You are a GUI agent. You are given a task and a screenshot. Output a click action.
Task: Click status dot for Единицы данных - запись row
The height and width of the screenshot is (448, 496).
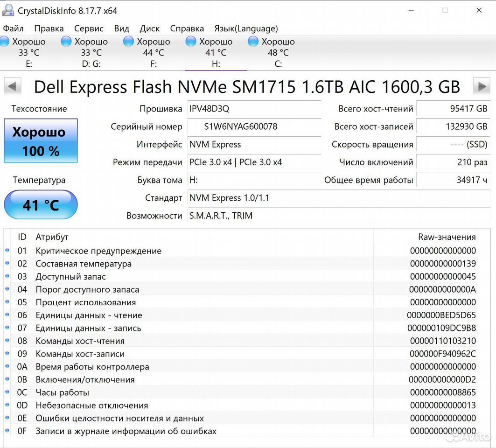[x=7, y=328]
